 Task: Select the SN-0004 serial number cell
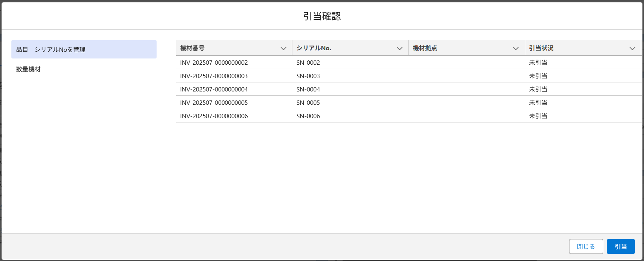pyautogui.click(x=308, y=89)
